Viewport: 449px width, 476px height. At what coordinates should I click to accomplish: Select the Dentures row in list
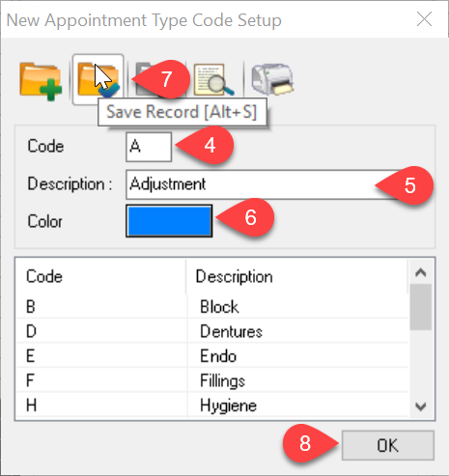(212, 331)
